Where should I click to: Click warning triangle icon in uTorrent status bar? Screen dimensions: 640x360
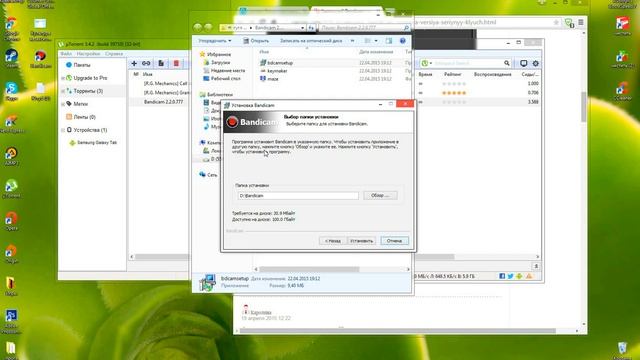pyautogui.click(x=529, y=276)
